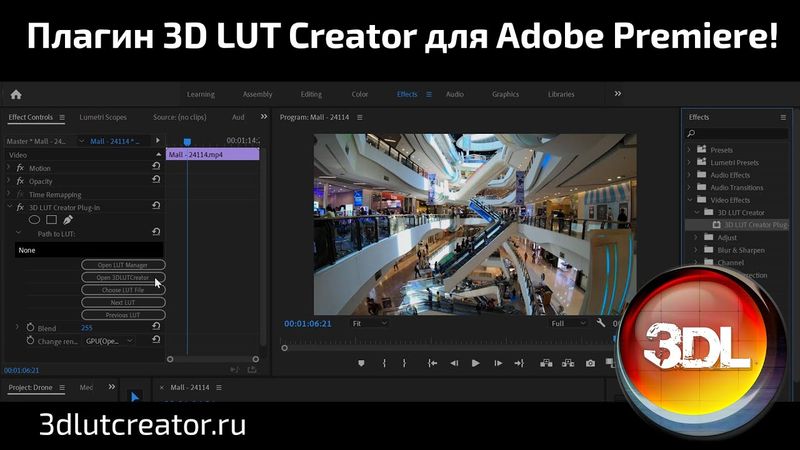
Task: Go to the Home screen icon
Action: (x=16, y=94)
